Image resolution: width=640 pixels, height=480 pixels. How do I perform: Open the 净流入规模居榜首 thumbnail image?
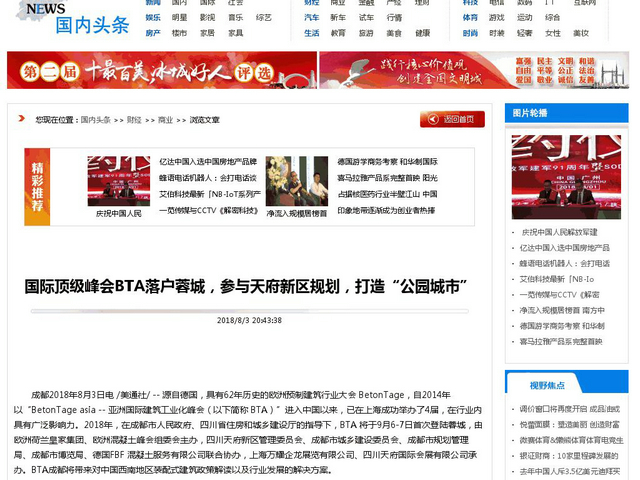(296, 181)
